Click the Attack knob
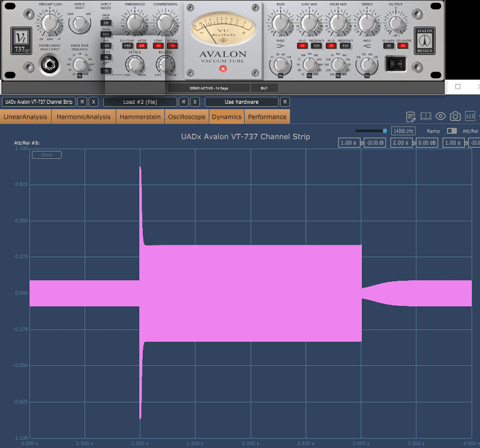 coord(134,65)
